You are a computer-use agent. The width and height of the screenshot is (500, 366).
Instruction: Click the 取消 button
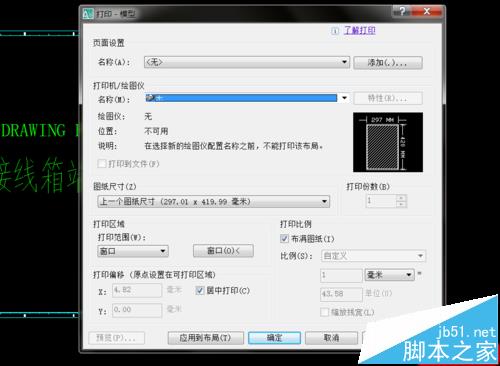click(x=331, y=338)
